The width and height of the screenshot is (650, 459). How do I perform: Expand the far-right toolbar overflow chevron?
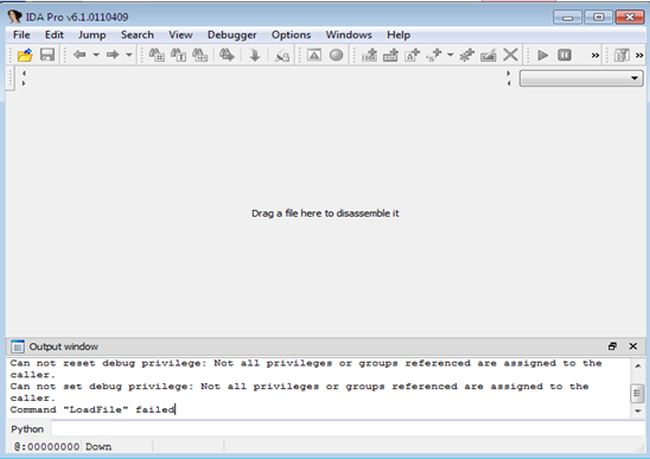coord(639,55)
